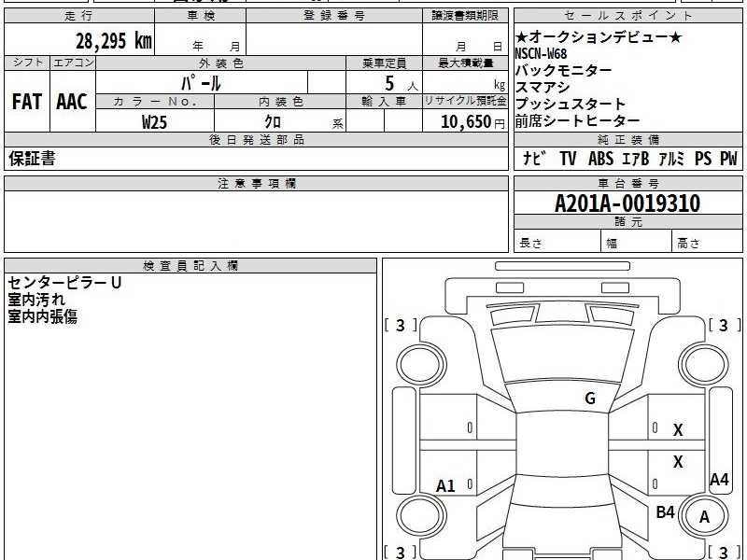This screenshot has height=560, width=747.
Task: Click the 内装色 header
Action: click(x=281, y=102)
